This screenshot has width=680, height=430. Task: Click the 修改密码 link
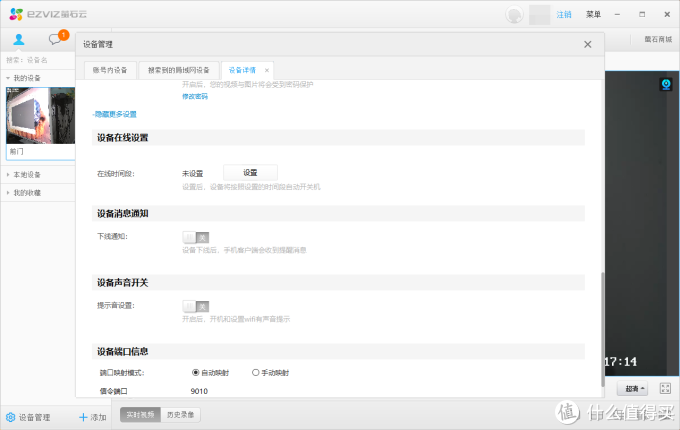tap(195, 96)
